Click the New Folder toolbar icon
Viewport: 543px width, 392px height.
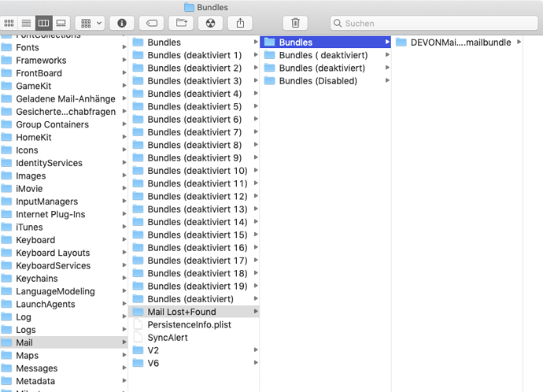pos(182,24)
